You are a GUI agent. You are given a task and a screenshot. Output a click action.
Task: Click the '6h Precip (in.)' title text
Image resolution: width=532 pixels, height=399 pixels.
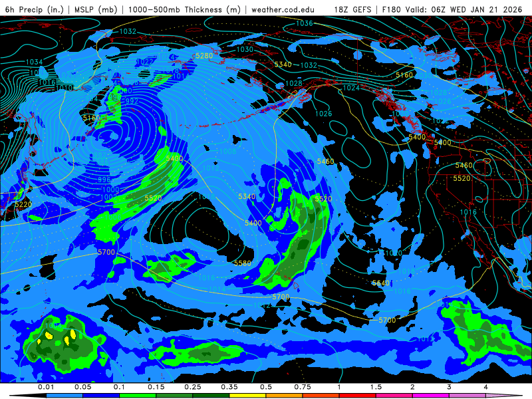click(35, 9)
